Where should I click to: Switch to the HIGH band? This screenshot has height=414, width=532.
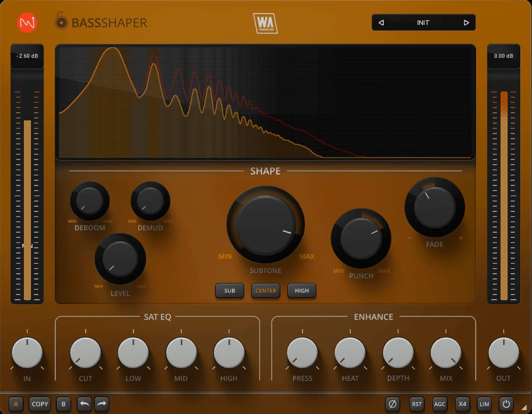tap(302, 291)
